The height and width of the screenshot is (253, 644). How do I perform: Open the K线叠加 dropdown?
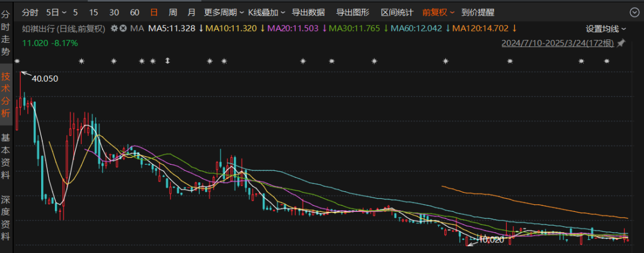click(266, 12)
